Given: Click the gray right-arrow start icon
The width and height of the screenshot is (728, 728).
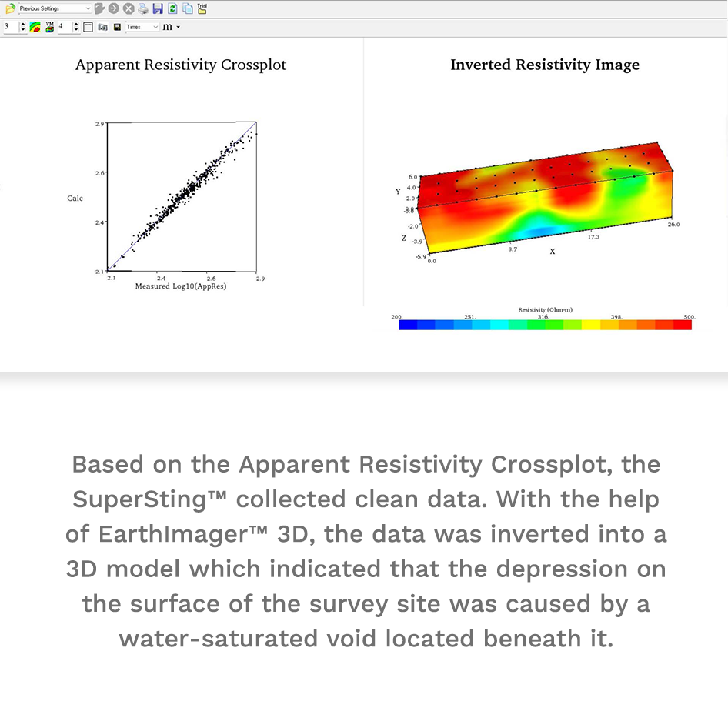Looking at the screenshot, I should pos(113,8).
